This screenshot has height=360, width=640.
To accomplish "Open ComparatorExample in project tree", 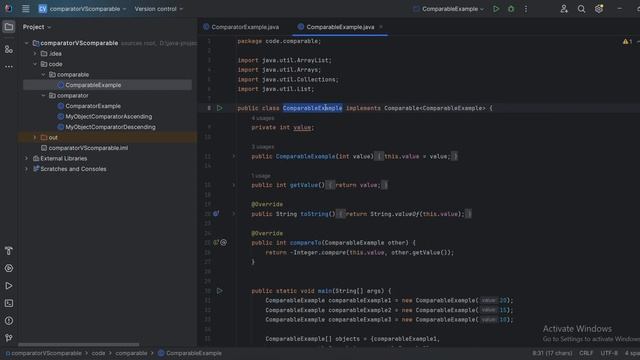I will pyautogui.click(x=93, y=106).
